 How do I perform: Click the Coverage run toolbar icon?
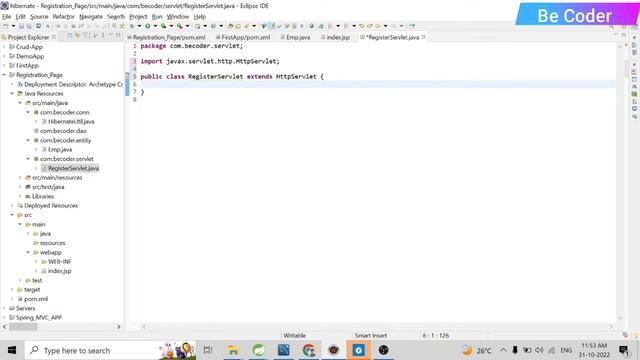click(x=163, y=26)
